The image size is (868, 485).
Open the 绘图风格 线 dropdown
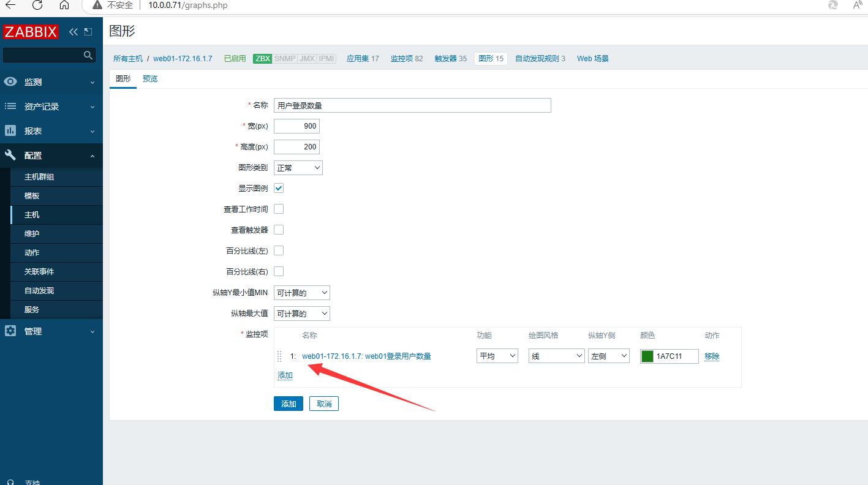(x=557, y=356)
